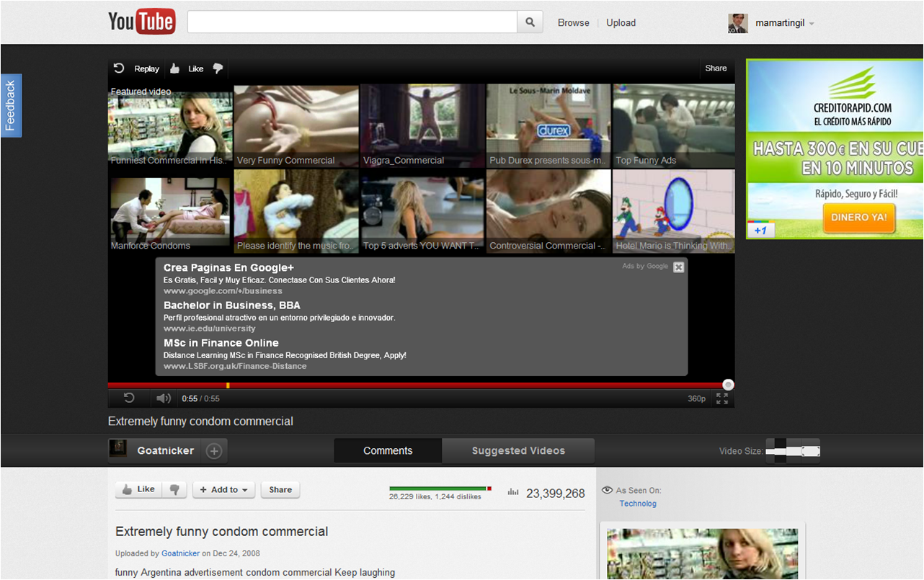This screenshot has width=924, height=580.
Task: Click the 23,399,268 view count
Action: click(x=556, y=494)
